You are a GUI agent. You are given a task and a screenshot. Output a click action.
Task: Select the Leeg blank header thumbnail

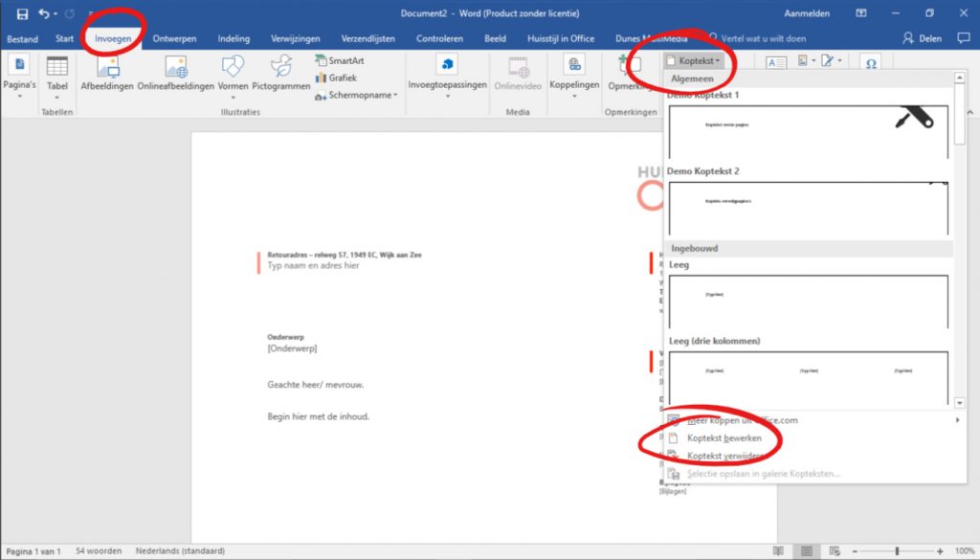point(808,302)
